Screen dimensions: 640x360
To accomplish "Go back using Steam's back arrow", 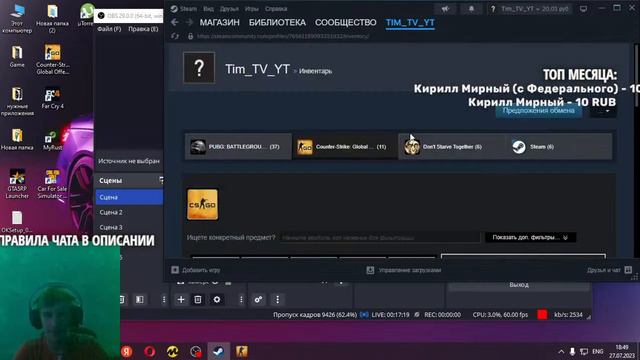I will click(x=175, y=22).
